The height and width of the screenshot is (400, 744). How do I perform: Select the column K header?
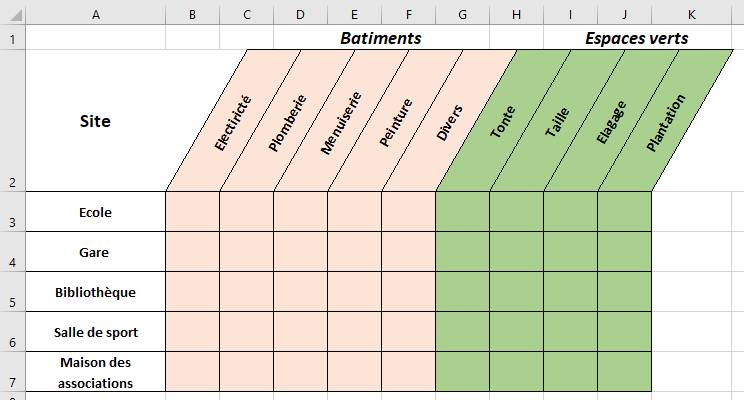click(690, 13)
